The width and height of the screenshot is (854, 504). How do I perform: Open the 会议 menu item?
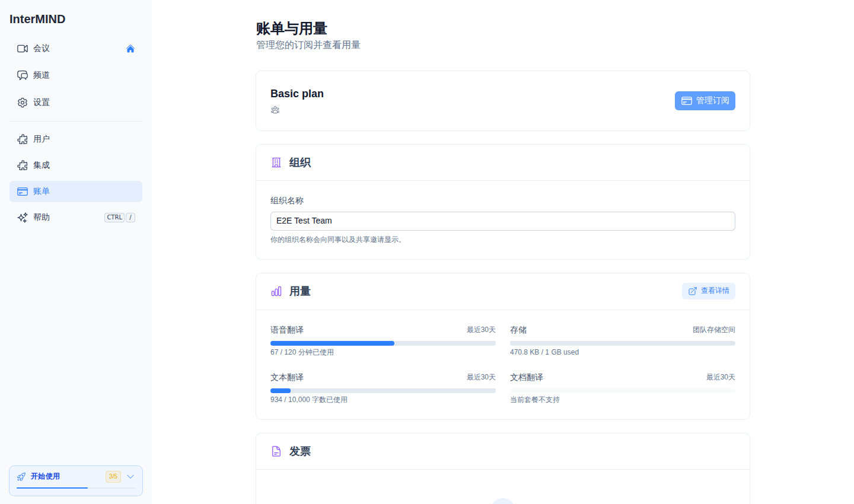(76, 49)
